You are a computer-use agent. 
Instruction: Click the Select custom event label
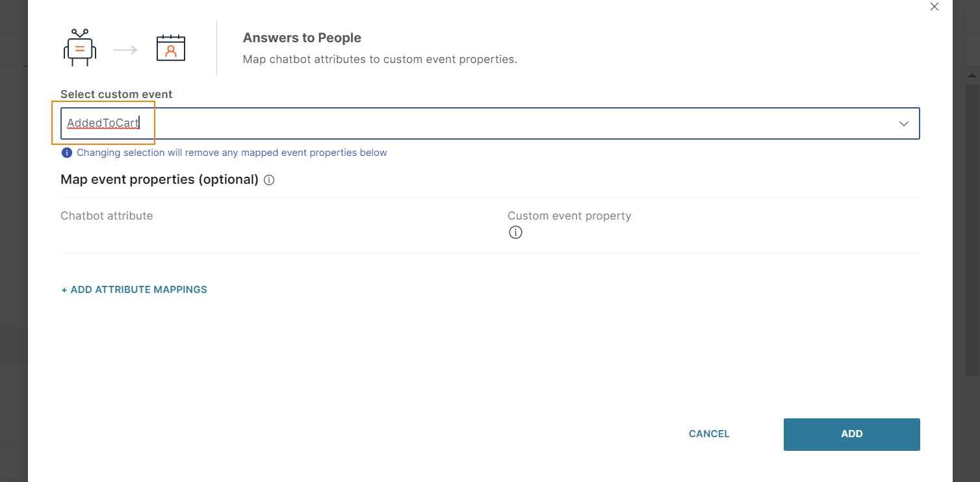[x=116, y=94]
